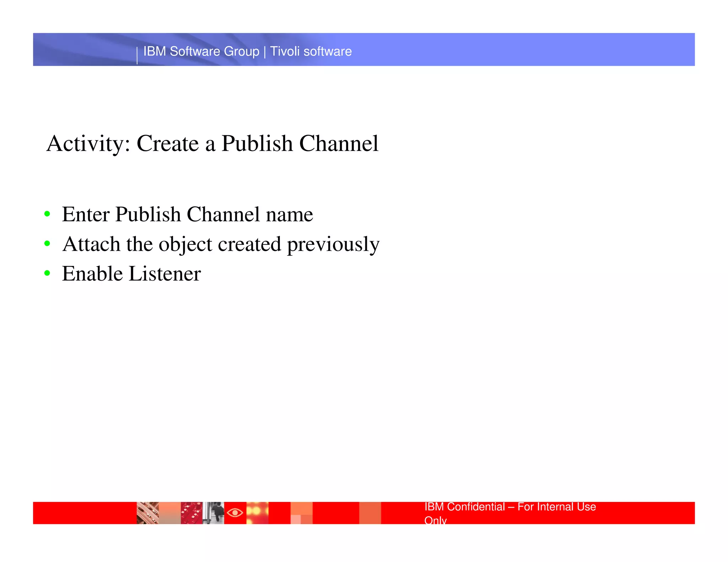Screen dimensions: 728x562
Task: Click the bullet 'Enable Listener'
Action: click(x=131, y=274)
